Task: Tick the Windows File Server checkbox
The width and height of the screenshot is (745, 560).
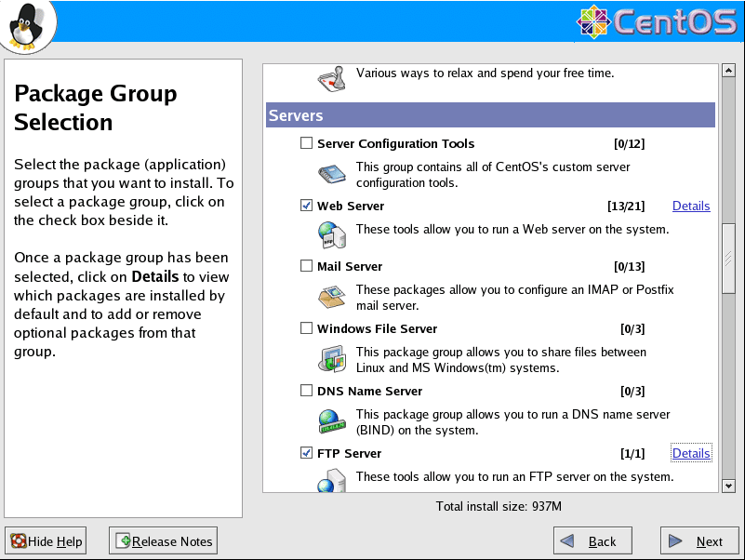Action: pyautogui.click(x=306, y=328)
